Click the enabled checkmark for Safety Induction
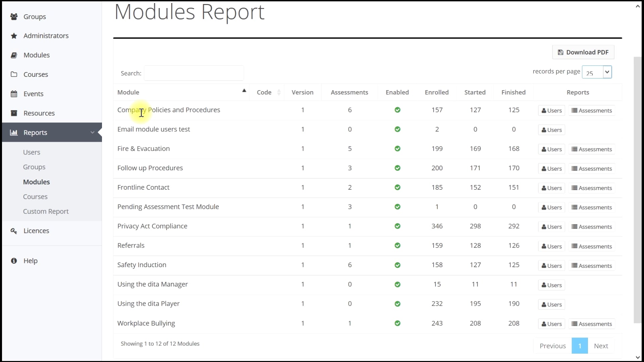 (x=397, y=265)
